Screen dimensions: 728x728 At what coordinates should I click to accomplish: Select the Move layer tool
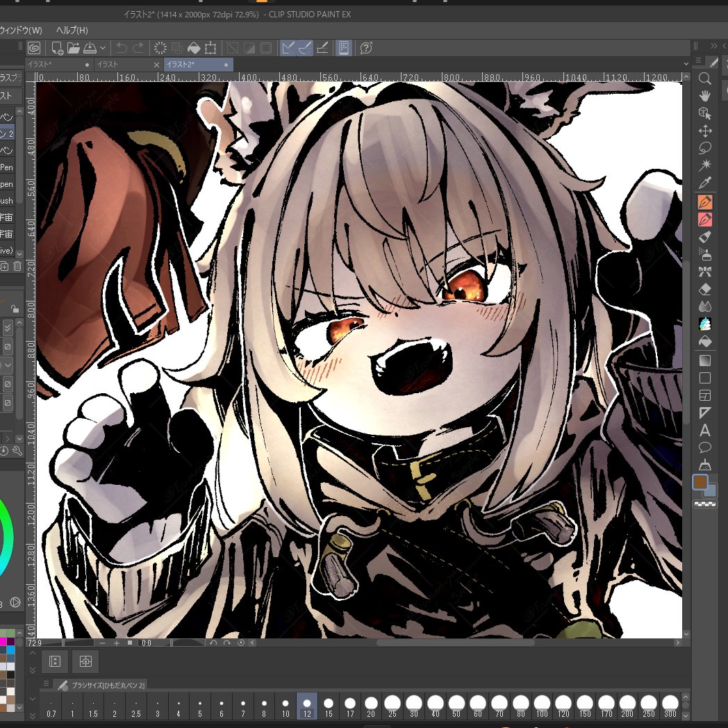coord(705,131)
